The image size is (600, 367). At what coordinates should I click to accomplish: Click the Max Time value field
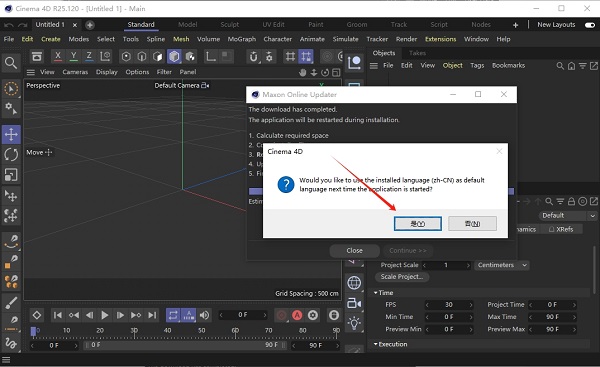tap(552, 317)
